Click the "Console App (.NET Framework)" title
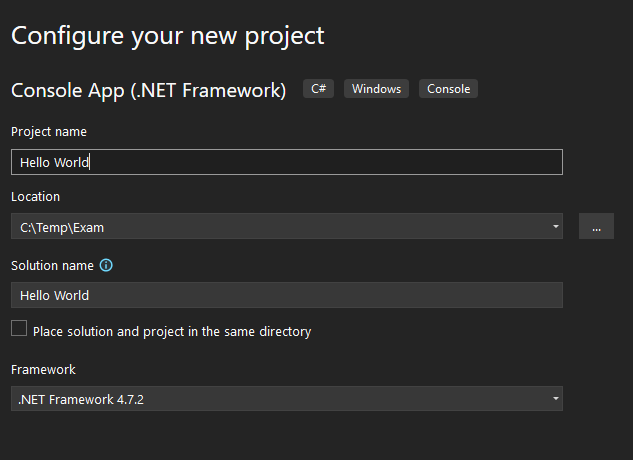The height and width of the screenshot is (460, 633). coord(148,90)
